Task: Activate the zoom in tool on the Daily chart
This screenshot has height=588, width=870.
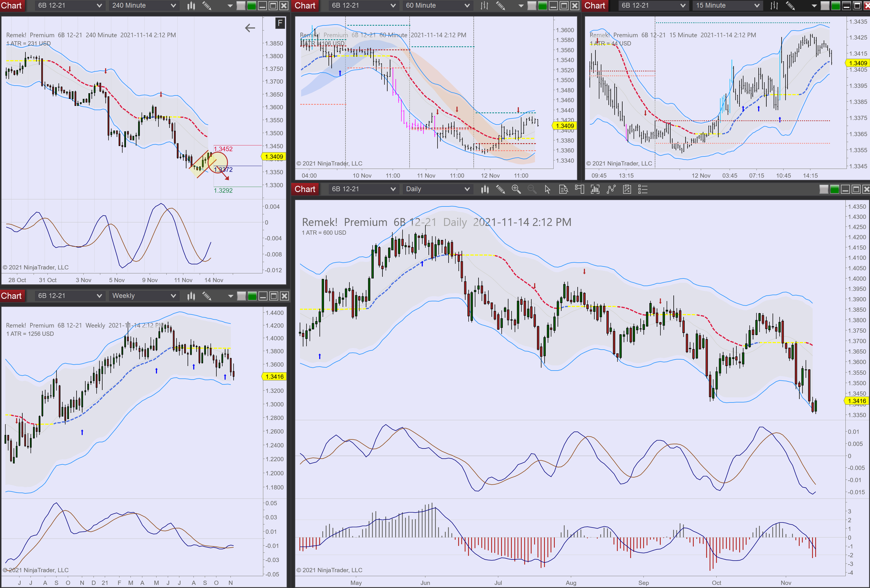Action: [517, 189]
